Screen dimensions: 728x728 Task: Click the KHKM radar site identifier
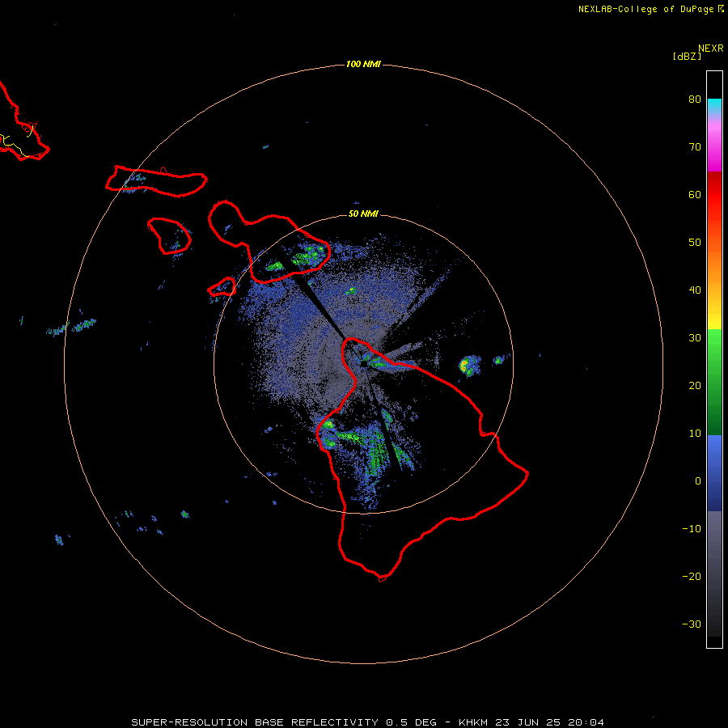coord(475,722)
